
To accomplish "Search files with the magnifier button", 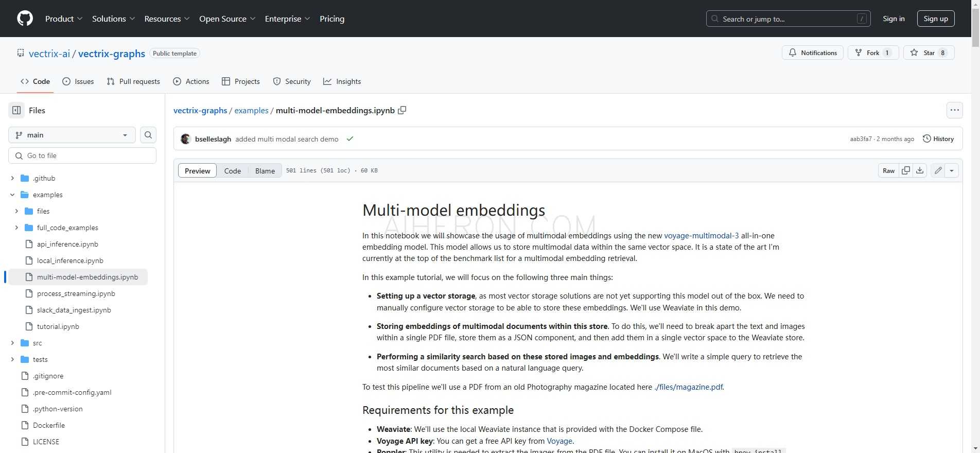I will (x=148, y=135).
